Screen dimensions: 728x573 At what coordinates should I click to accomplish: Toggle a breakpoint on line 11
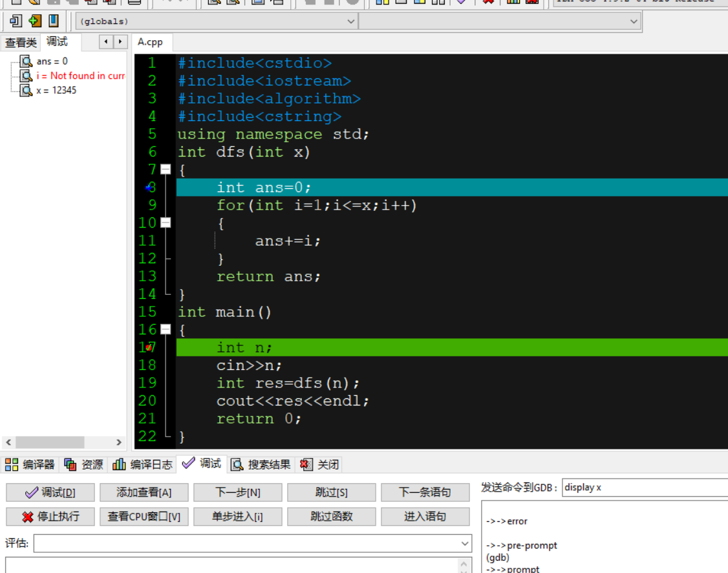147,241
